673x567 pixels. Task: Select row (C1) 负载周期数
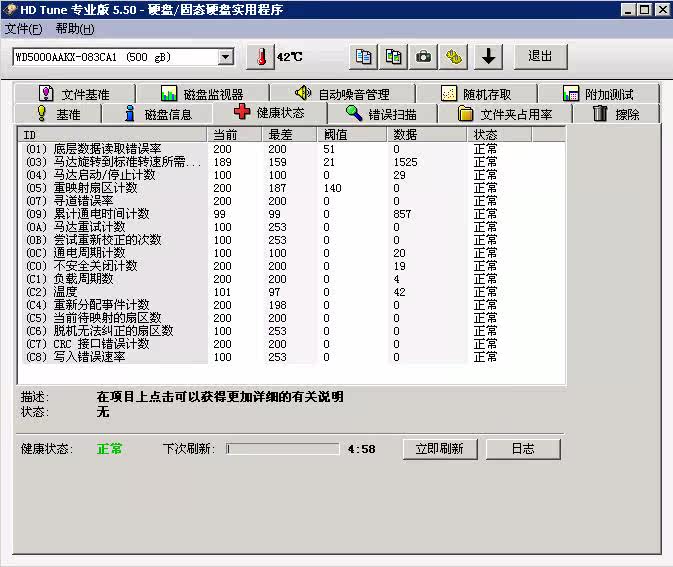coord(292,279)
